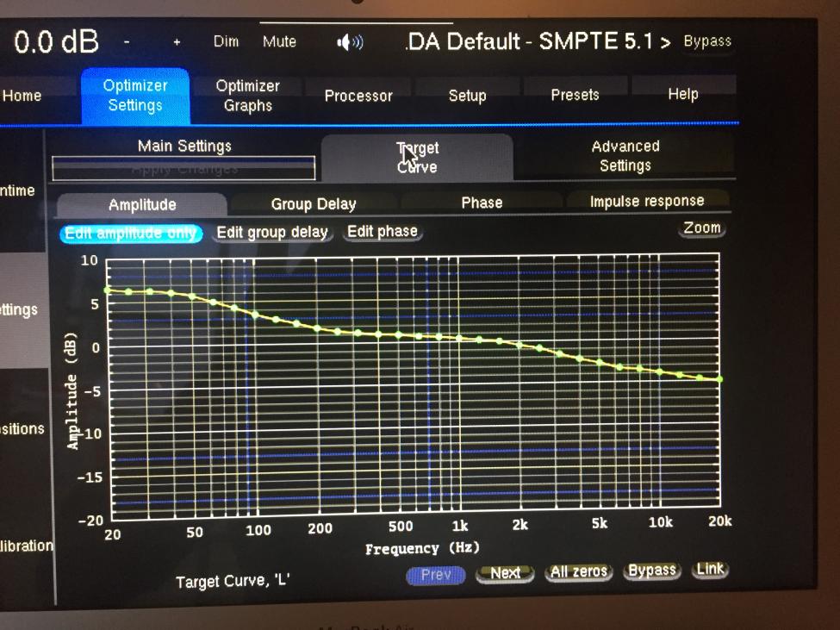Click the Zoom button above the graph
This screenshot has height=630, width=840.
[x=702, y=228]
